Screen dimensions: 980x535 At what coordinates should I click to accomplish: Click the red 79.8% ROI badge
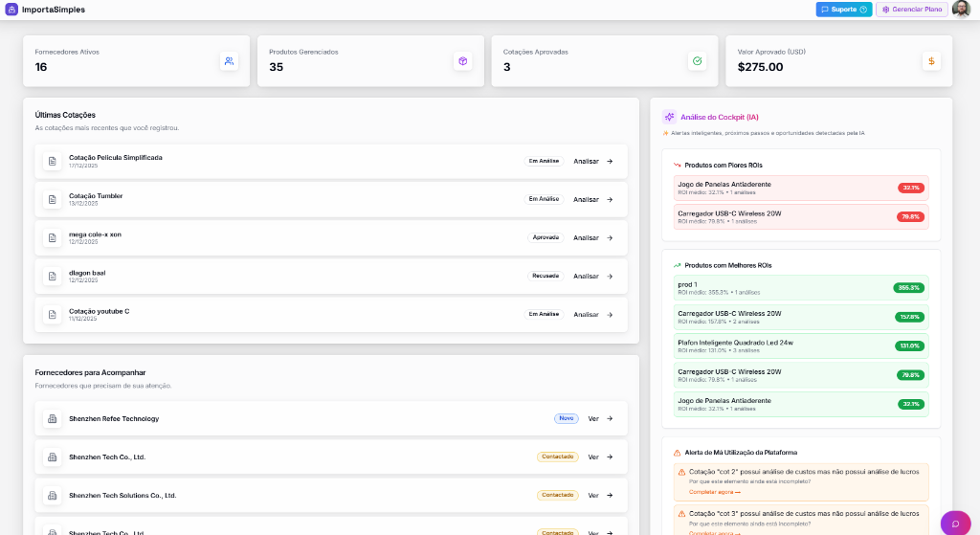[911, 217]
